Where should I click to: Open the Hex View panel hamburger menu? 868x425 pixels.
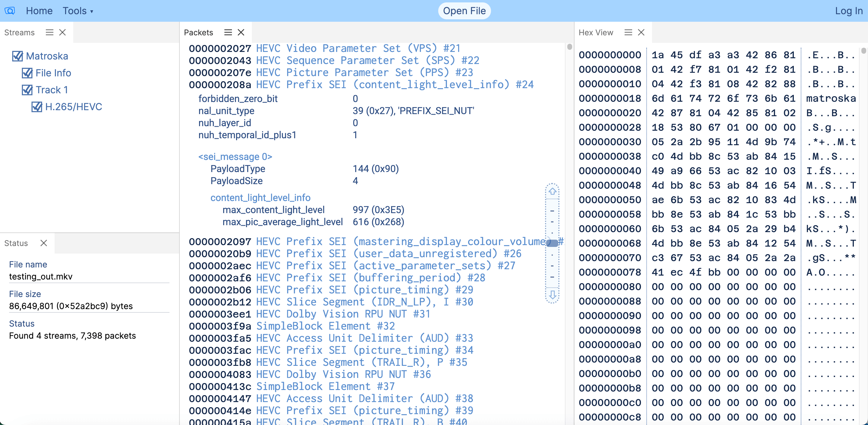[628, 32]
